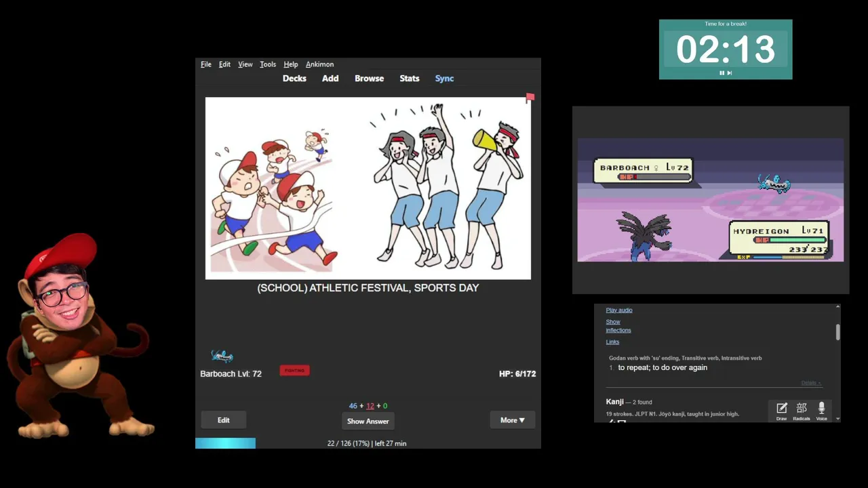The height and width of the screenshot is (488, 868).
Task: Click Add to create a card
Action: [x=330, y=79]
